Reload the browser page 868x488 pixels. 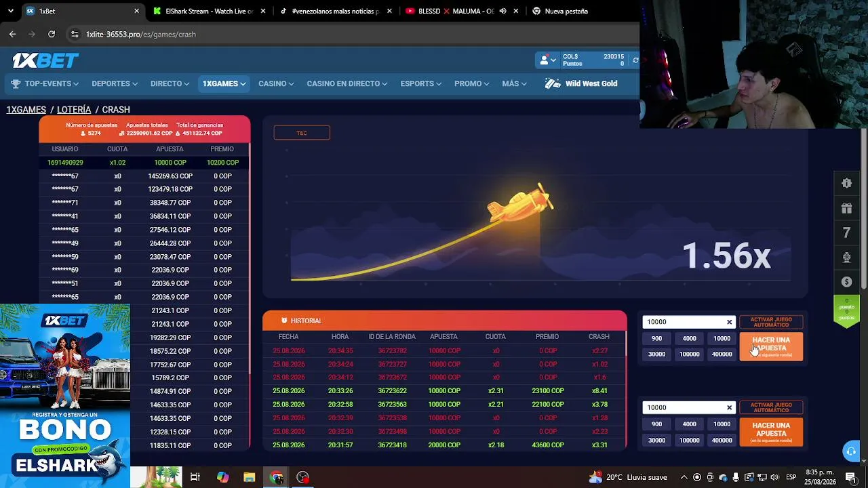coord(52,34)
